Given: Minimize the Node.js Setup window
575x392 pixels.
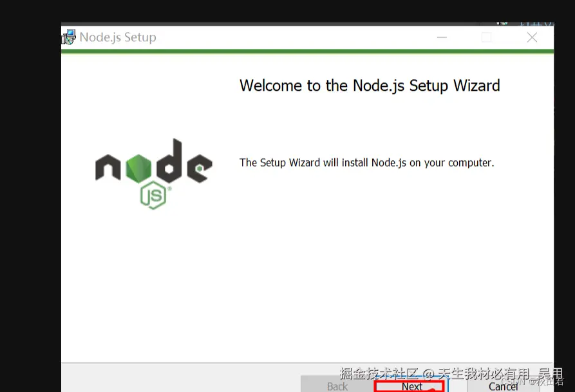Looking at the screenshot, I should tap(442, 37).
